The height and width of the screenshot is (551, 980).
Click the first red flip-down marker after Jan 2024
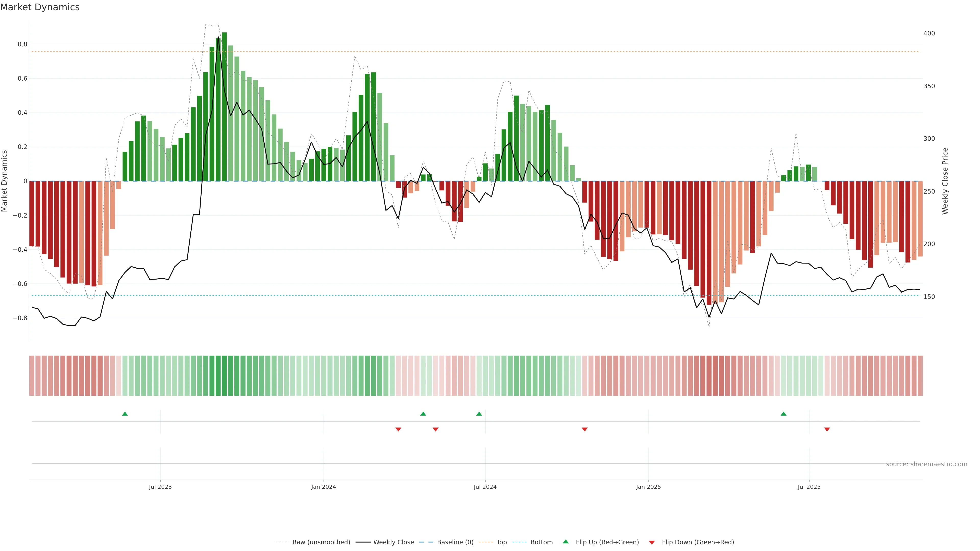click(398, 429)
